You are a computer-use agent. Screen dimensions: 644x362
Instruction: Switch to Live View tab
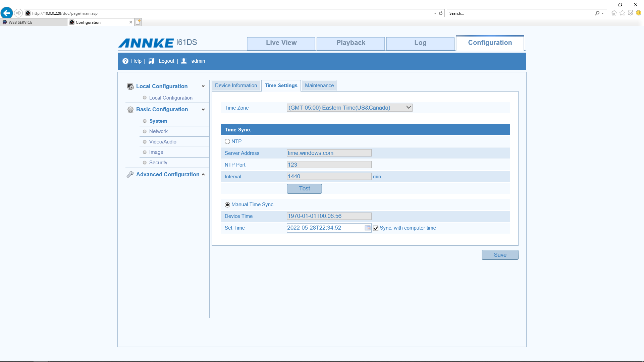281,43
